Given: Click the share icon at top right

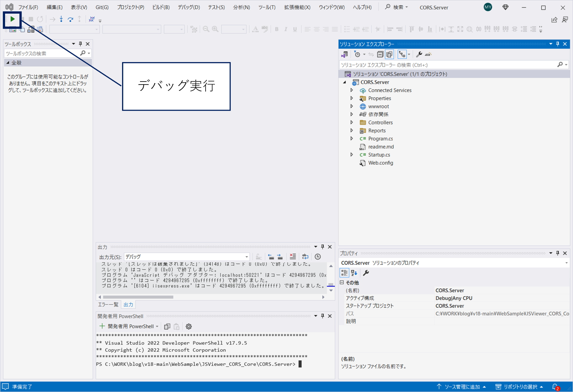Looking at the screenshot, I should (x=554, y=20).
